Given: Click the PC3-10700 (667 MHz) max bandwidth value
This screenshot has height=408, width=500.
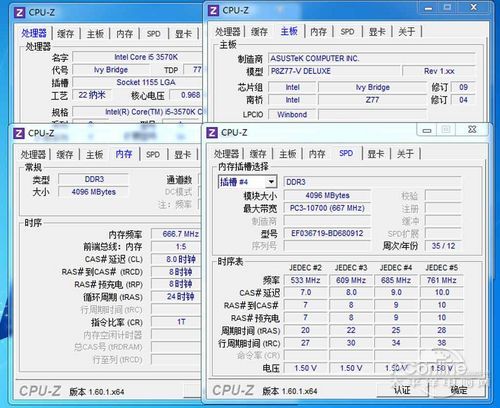Looking at the screenshot, I should point(327,208).
